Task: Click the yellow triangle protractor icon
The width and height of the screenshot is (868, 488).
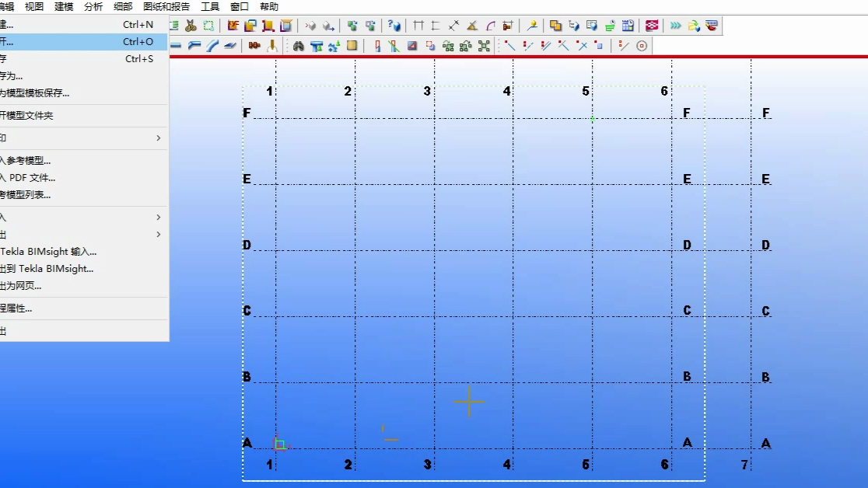Action: point(472,26)
